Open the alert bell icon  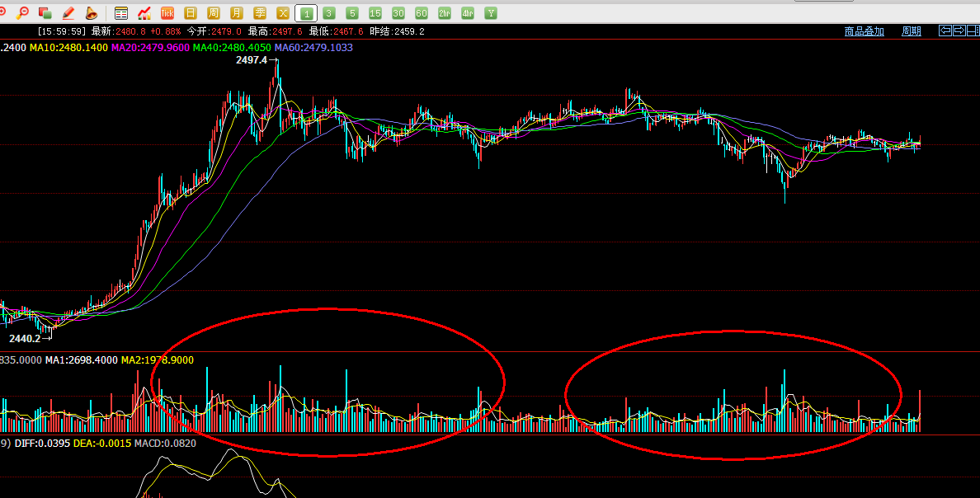point(92,12)
